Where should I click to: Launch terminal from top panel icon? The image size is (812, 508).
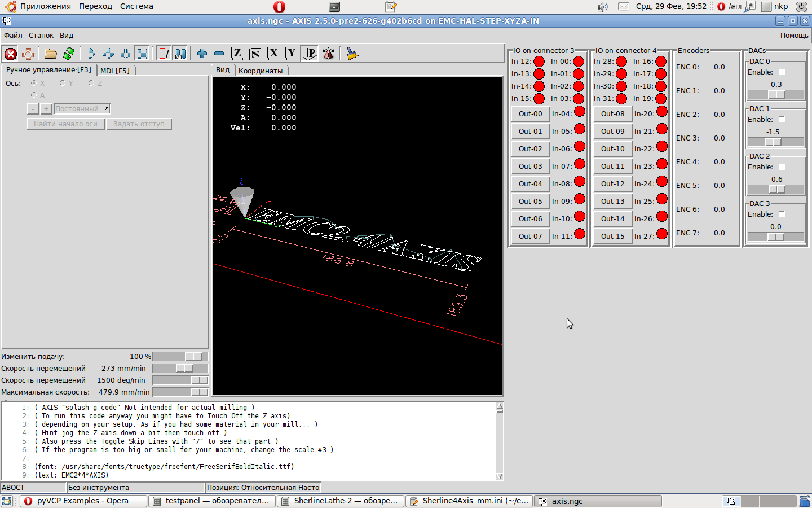pos(334,7)
